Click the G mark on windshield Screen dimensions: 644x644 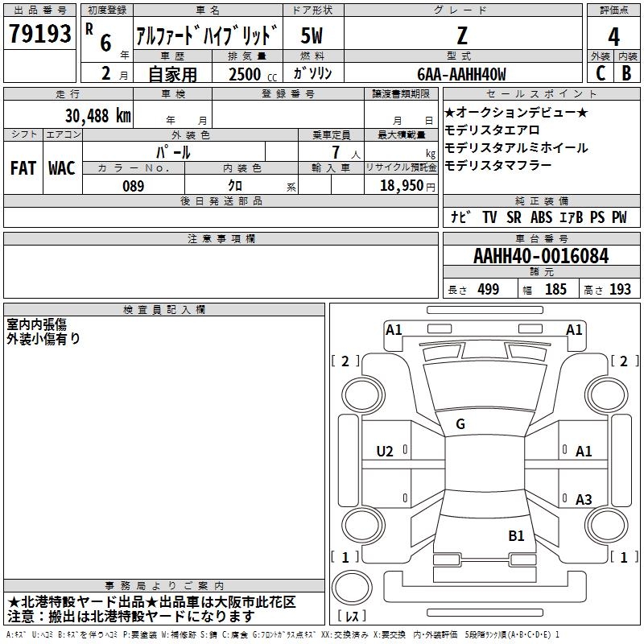click(460, 424)
